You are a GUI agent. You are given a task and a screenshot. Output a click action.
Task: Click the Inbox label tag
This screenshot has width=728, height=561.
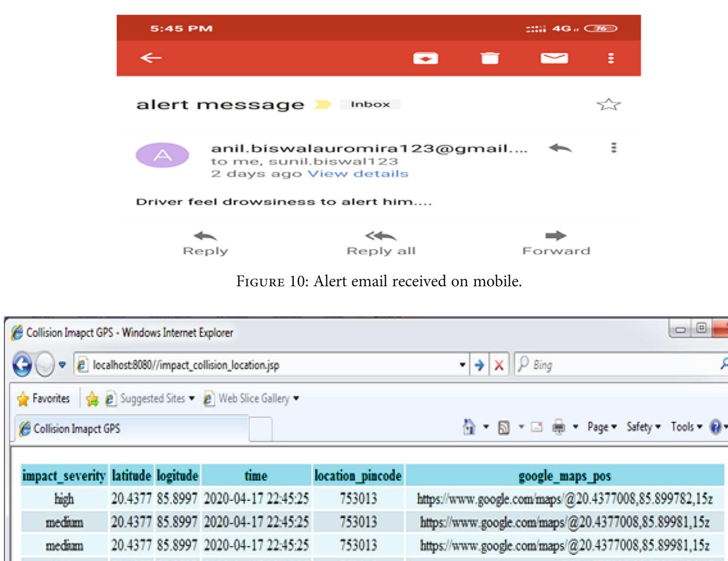pyautogui.click(x=370, y=104)
